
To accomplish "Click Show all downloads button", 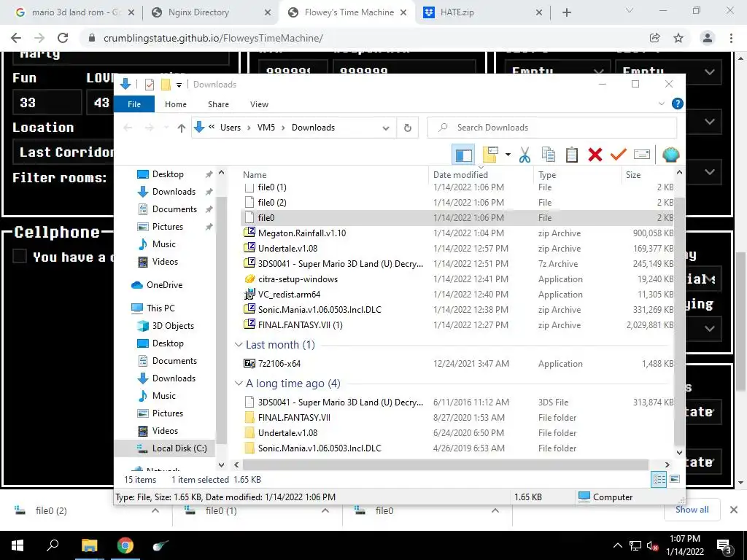I will click(692, 510).
